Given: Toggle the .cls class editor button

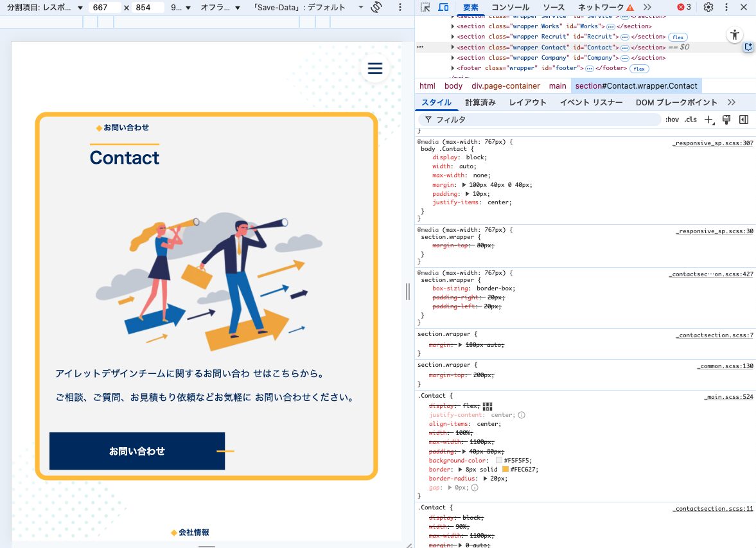Looking at the screenshot, I should pos(690,119).
